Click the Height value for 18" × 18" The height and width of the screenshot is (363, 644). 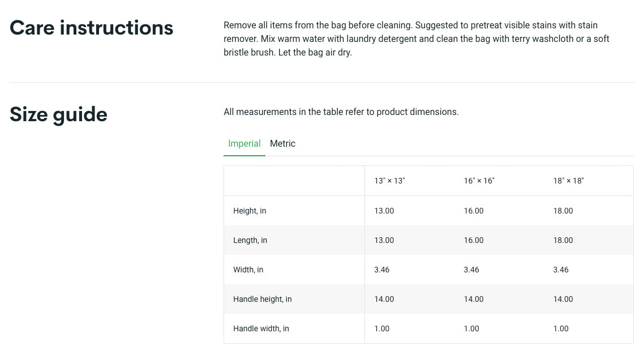pos(563,211)
